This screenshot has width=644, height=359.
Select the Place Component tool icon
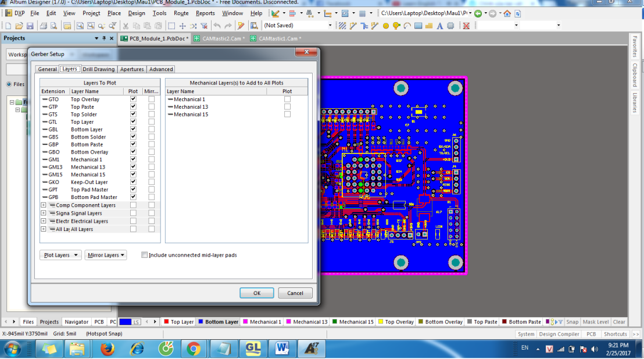(x=450, y=25)
